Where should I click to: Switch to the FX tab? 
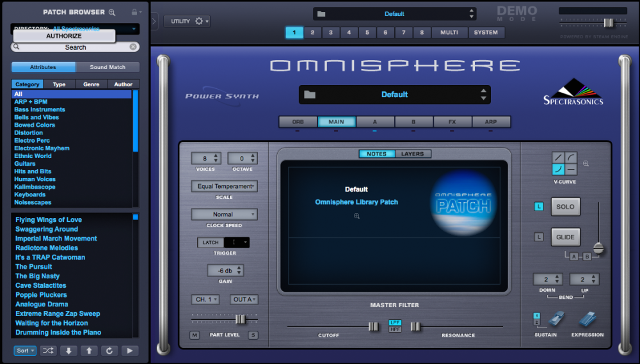click(x=452, y=122)
